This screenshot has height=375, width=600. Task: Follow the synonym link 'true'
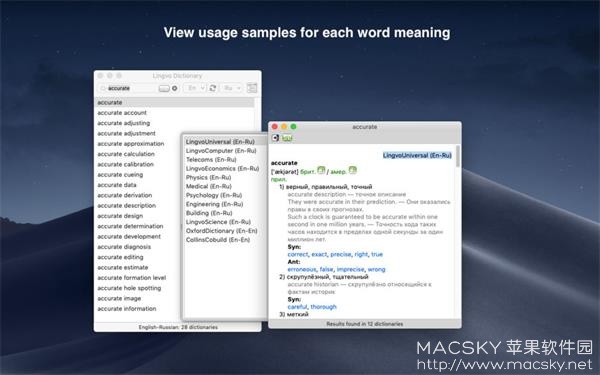pos(377,254)
